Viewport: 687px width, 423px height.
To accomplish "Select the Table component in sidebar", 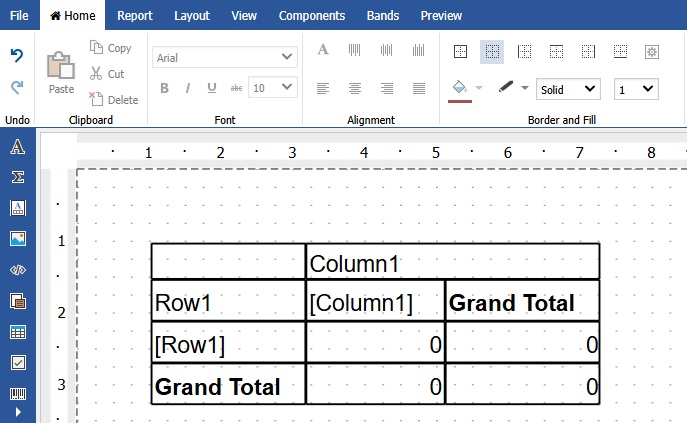I will 17,331.
